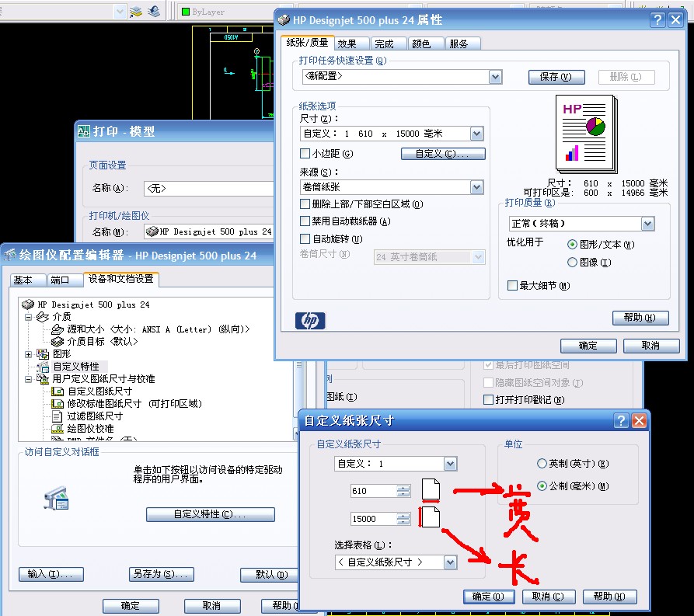
Task: Click the stepper arrows beside 610
Action: point(403,491)
